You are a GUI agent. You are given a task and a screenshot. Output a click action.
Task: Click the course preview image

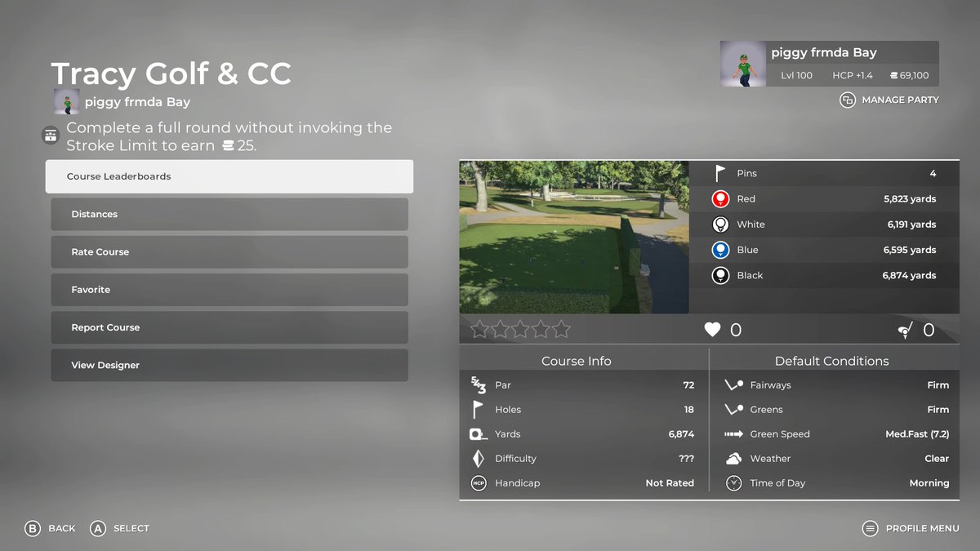[574, 237]
